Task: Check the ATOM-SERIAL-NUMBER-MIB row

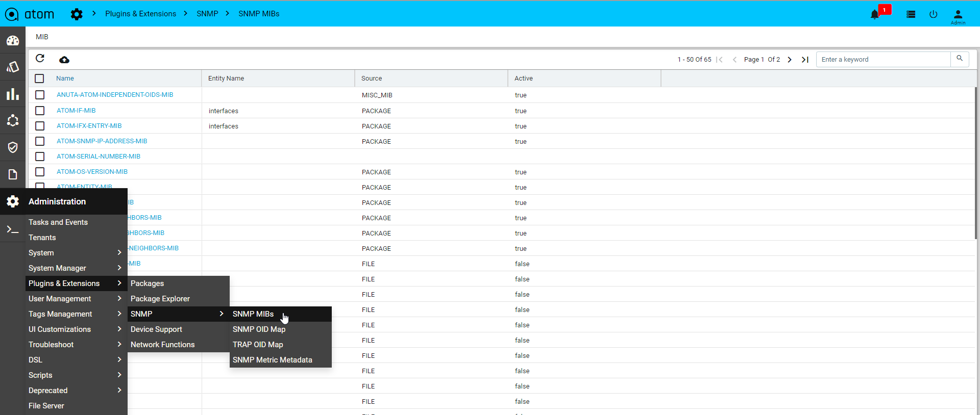Action: 40,157
